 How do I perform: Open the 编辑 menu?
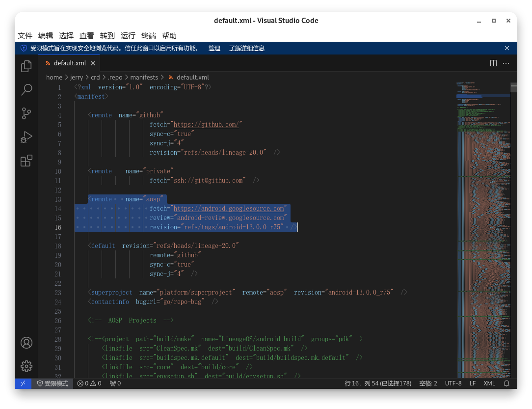[46, 36]
